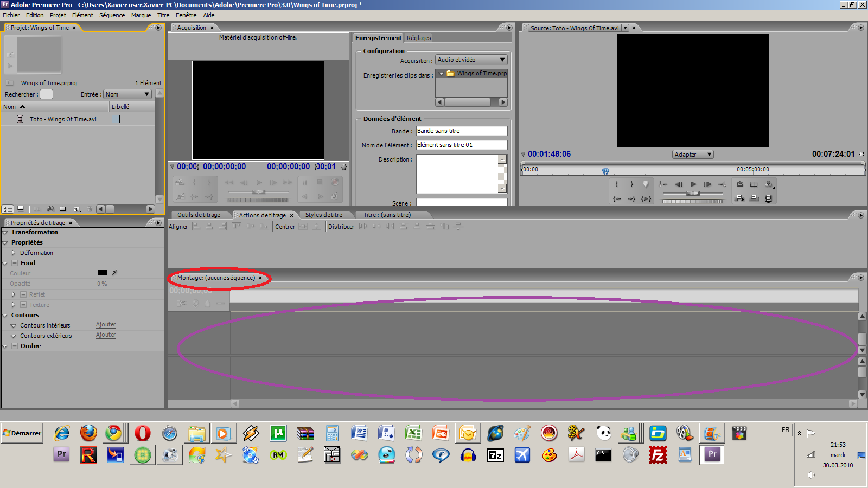The image size is (868, 488).
Task: Click the Nom de l'élément input field
Action: 462,145
